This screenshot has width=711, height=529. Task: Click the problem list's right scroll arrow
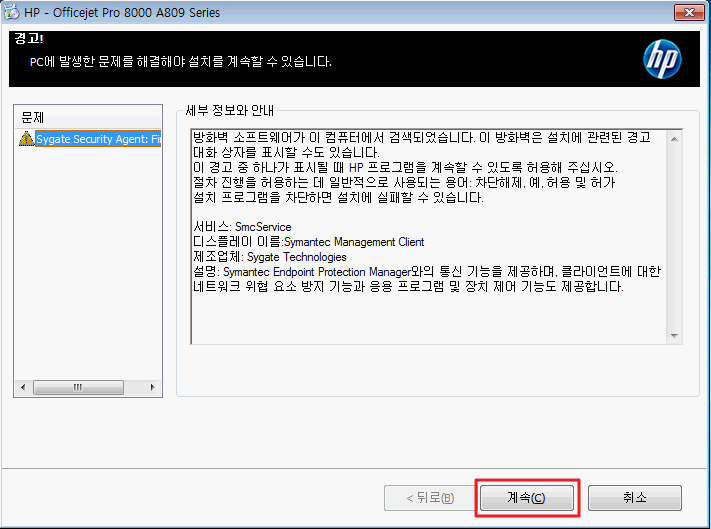coord(153,387)
